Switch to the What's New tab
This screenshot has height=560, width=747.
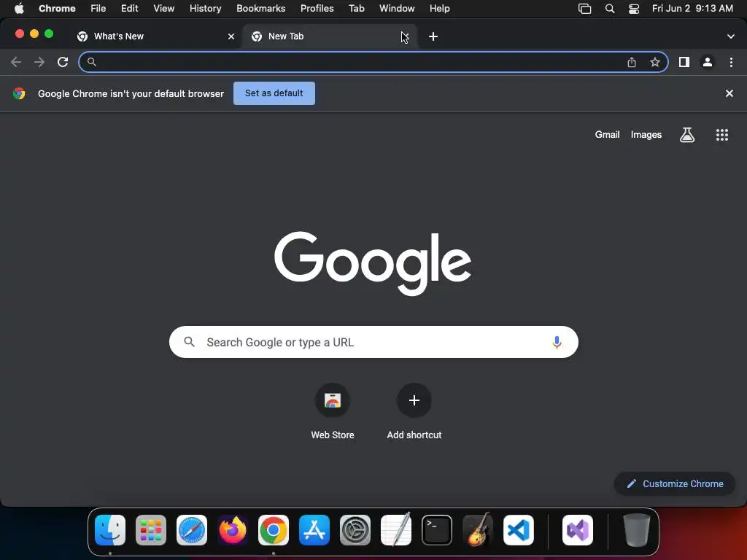[x=155, y=36]
